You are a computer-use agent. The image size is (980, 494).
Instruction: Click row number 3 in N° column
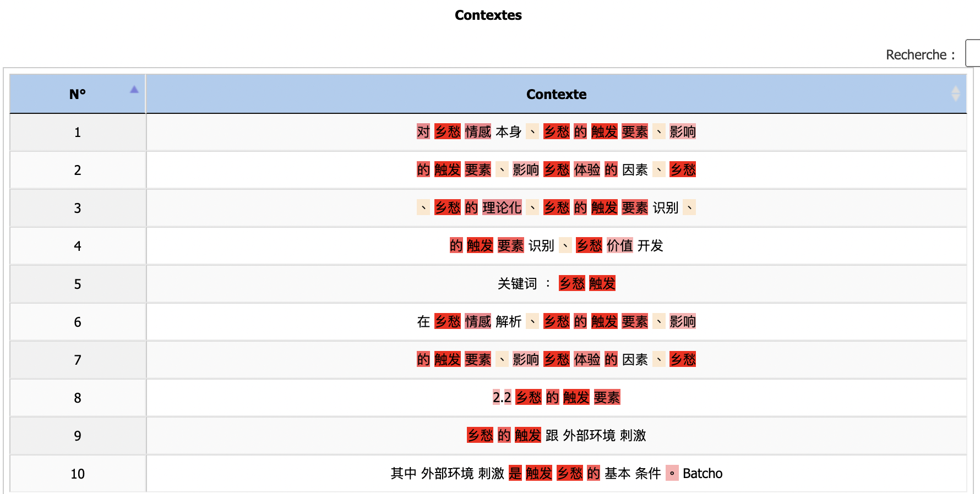coord(78,208)
